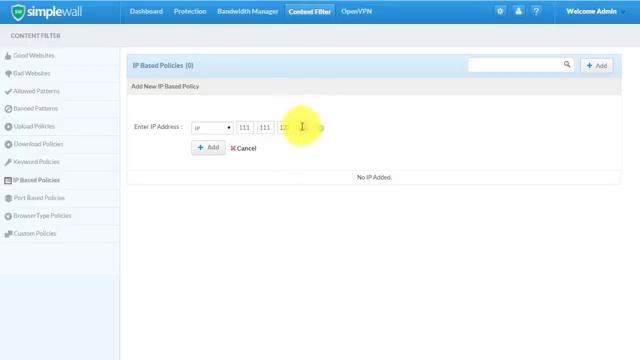
Task: Click the checkmark icon for Allowed Patterns
Action: pos(8,91)
